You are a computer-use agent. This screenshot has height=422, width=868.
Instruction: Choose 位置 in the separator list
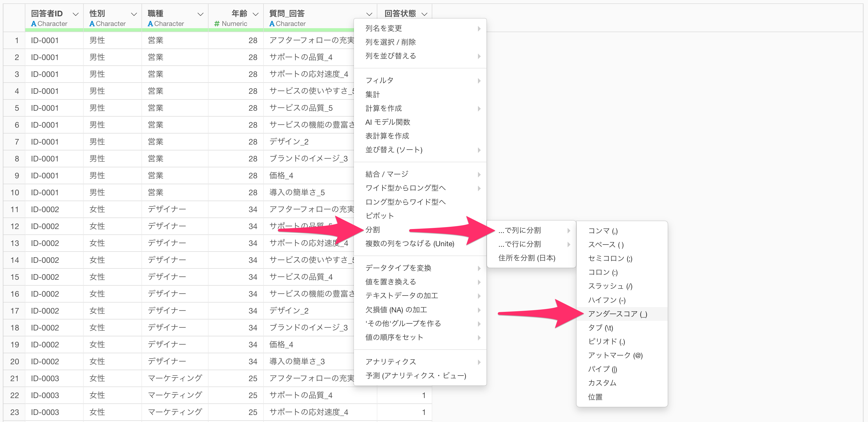(595, 397)
